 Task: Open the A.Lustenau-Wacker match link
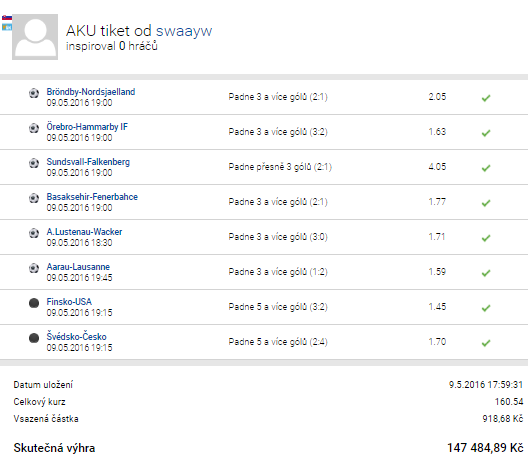tap(84, 232)
